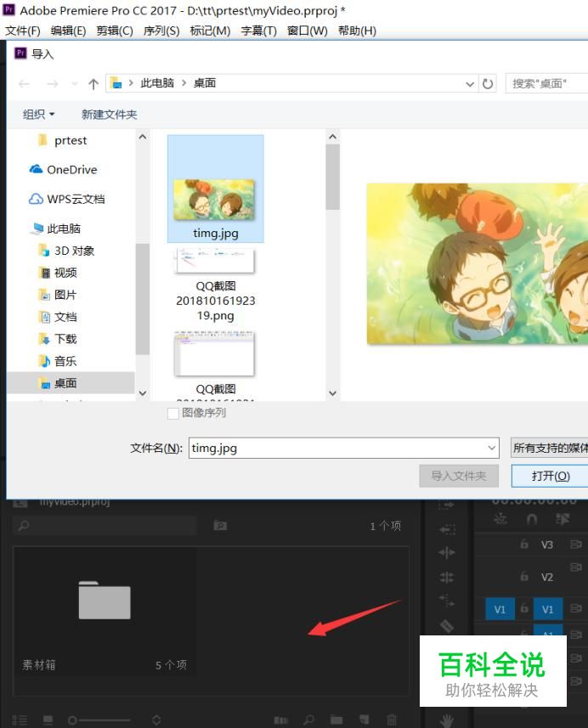Click chevron after 此电脑 in address path
Screen dimensions: 588x728
coord(184,83)
